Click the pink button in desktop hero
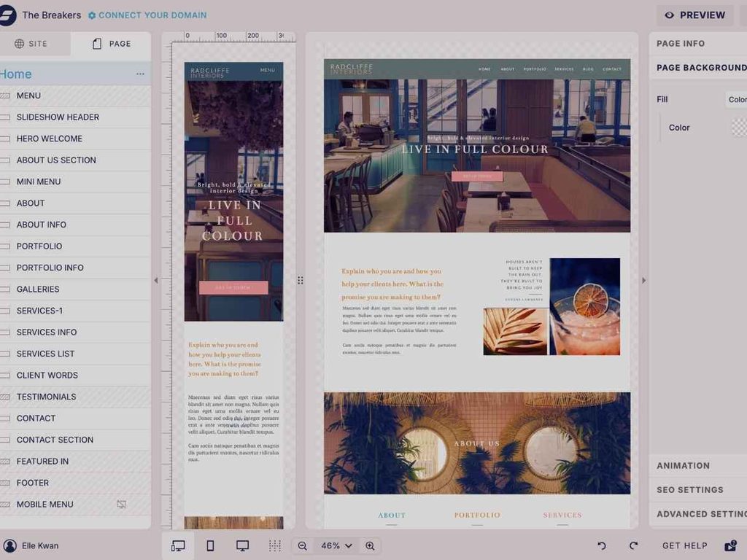Viewport: 747px width, 560px height. pos(477,176)
